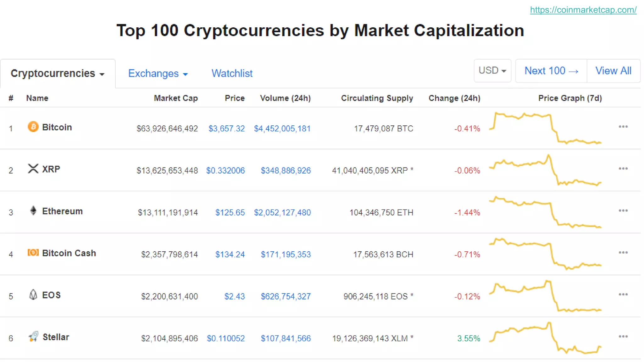The image size is (644, 362).
Task: Click Ethereum's 24h volume $2,052,127,480
Action: [282, 213]
